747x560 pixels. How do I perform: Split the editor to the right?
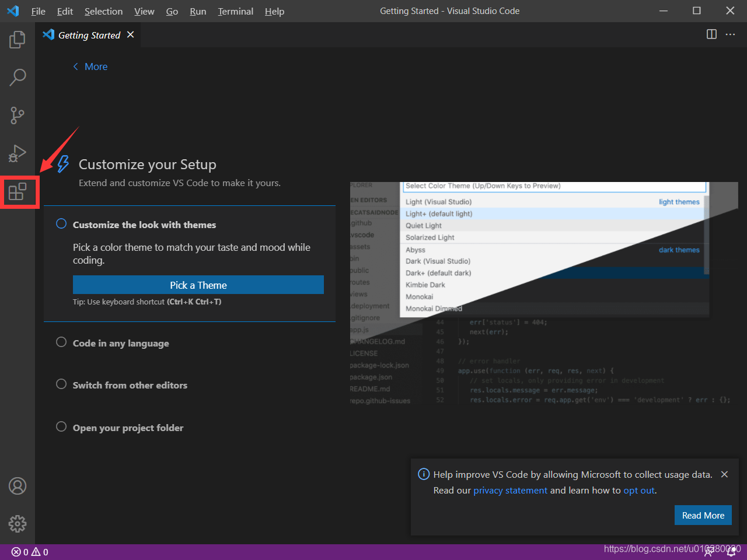point(711,34)
